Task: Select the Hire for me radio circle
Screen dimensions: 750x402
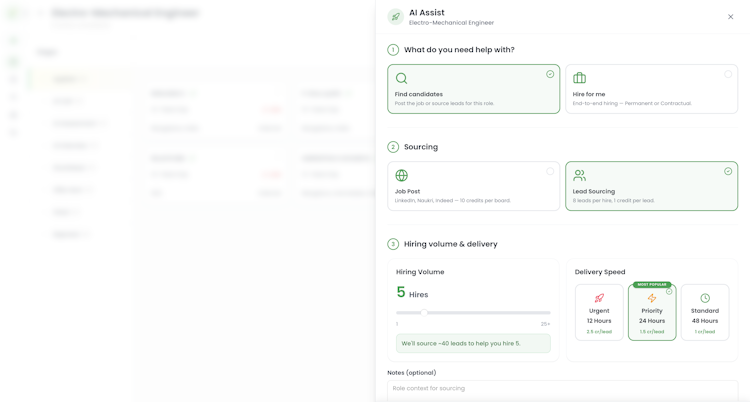Action: [728, 74]
